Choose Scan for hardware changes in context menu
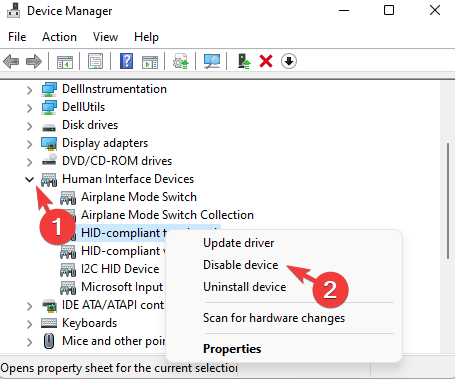455x379 pixels. click(274, 318)
